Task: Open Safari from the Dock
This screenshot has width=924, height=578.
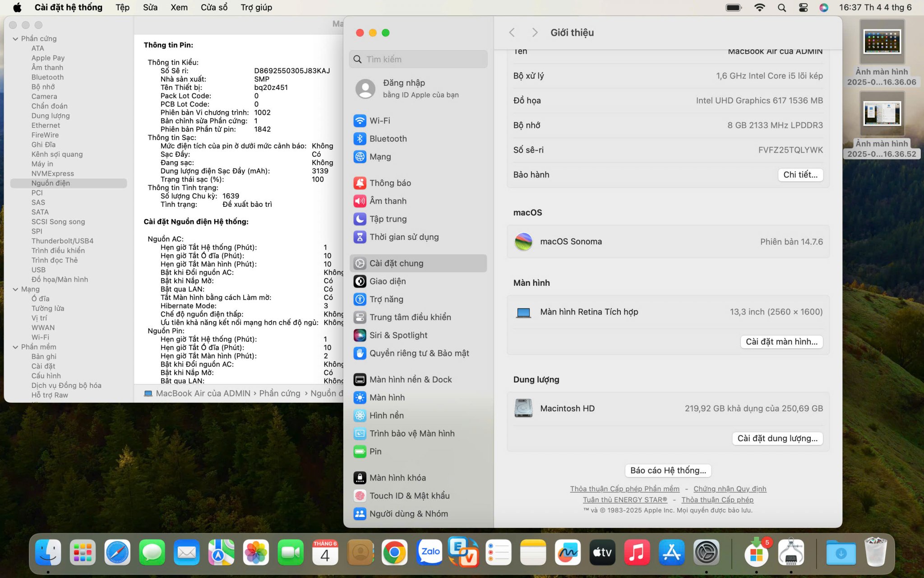Action: tap(117, 552)
